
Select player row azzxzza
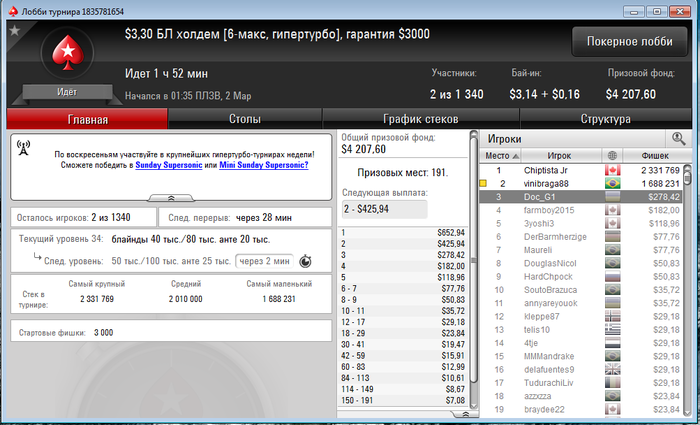coord(581,396)
